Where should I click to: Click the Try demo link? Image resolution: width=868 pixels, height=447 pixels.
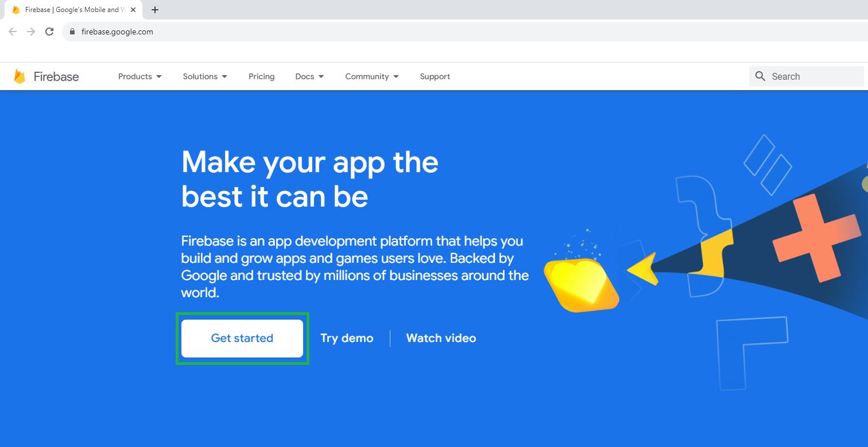347,339
